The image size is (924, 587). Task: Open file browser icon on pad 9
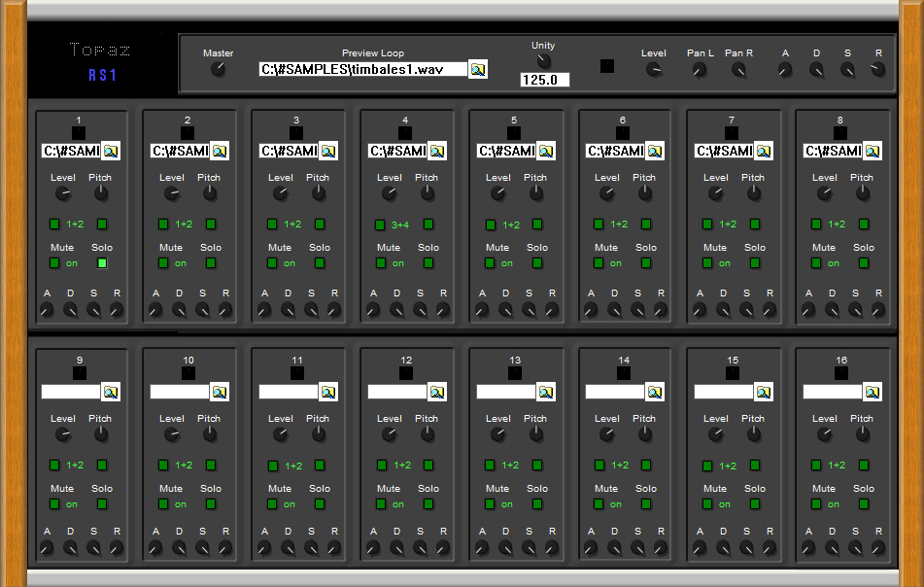pyautogui.click(x=111, y=392)
